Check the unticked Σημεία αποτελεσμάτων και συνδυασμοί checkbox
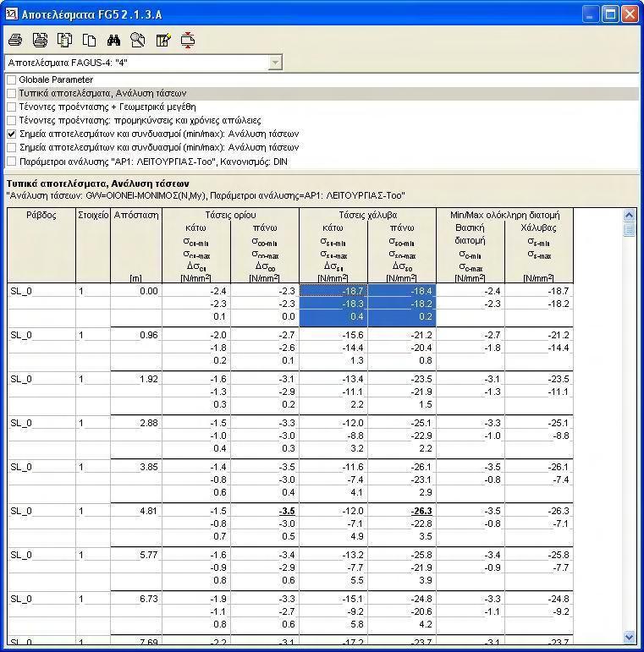The width and height of the screenshot is (644, 652). 12,147
